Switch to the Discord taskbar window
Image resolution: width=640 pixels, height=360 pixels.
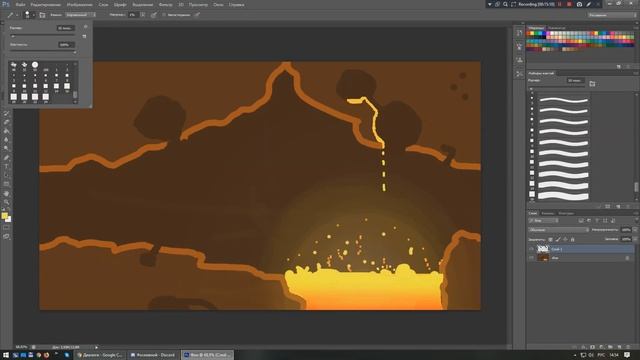pyautogui.click(x=153, y=355)
